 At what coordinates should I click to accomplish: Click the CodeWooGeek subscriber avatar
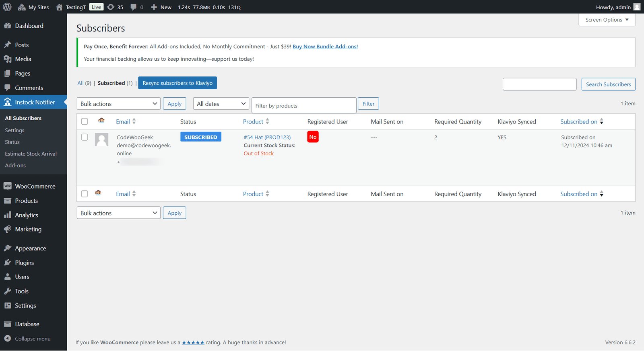click(x=101, y=140)
